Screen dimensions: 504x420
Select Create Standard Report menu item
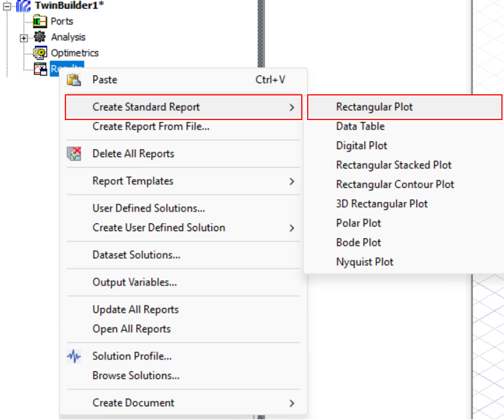(183, 107)
